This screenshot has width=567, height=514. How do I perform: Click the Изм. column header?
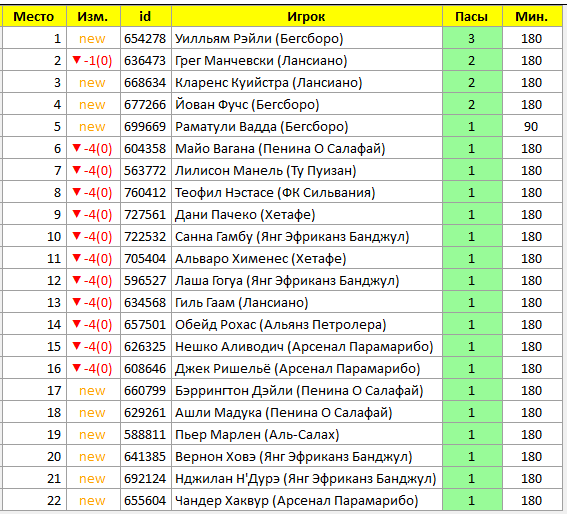pos(93,16)
